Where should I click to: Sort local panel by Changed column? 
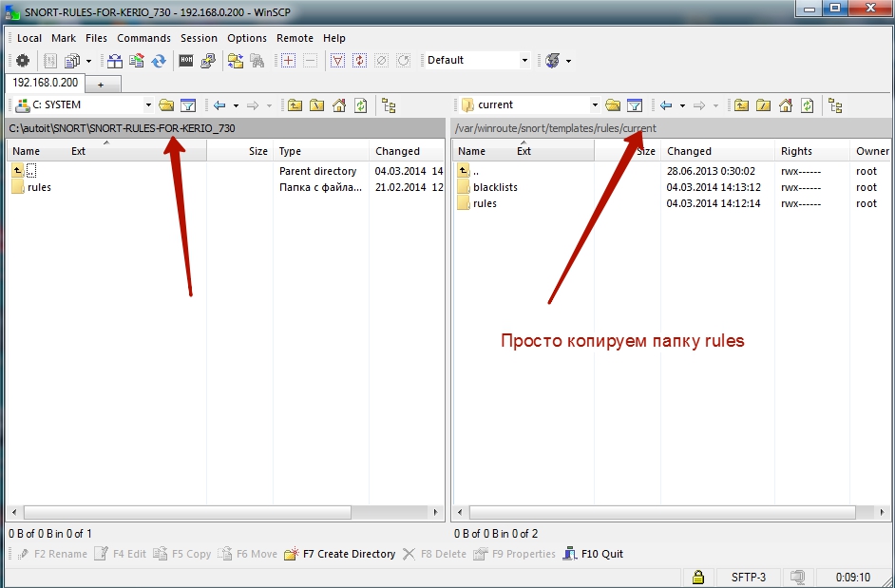coord(397,151)
